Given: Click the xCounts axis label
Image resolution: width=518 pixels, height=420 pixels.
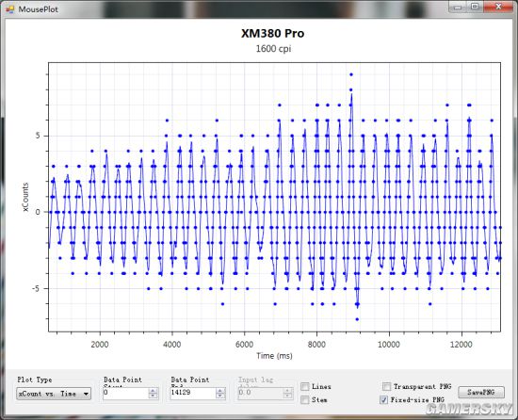Looking at the screenshot, I should coord(25,197).
